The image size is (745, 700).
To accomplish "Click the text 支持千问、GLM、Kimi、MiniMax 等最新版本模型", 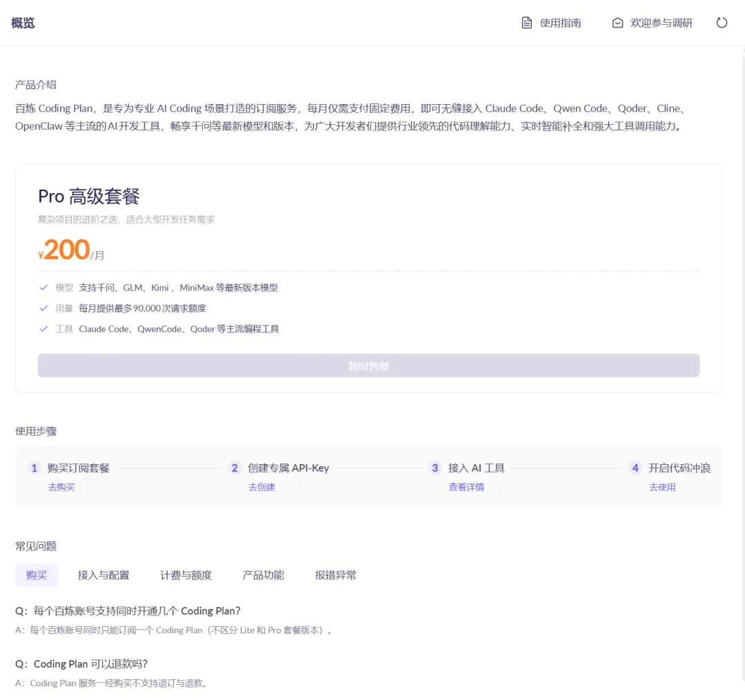I will coord(179,288).
